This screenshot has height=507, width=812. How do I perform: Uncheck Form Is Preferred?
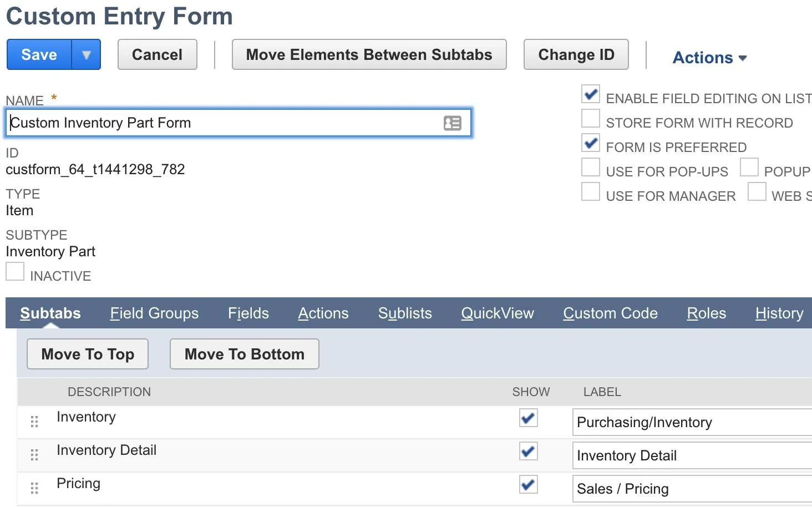point(590,143)
